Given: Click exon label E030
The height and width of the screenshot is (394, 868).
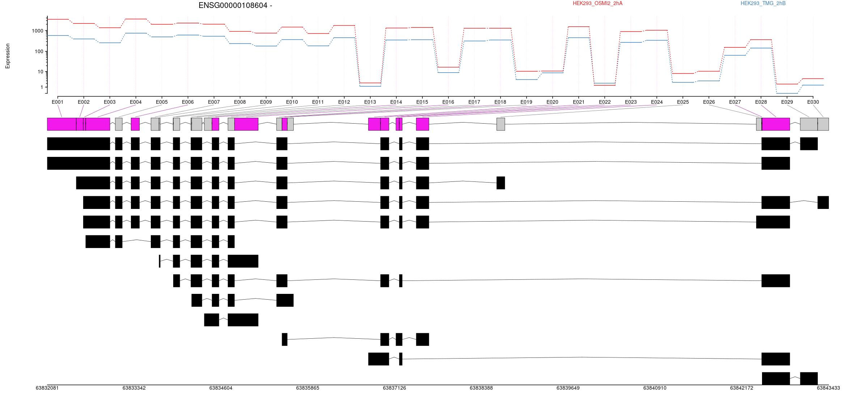Looking at the screenshot, I should (x=813, y=102).
